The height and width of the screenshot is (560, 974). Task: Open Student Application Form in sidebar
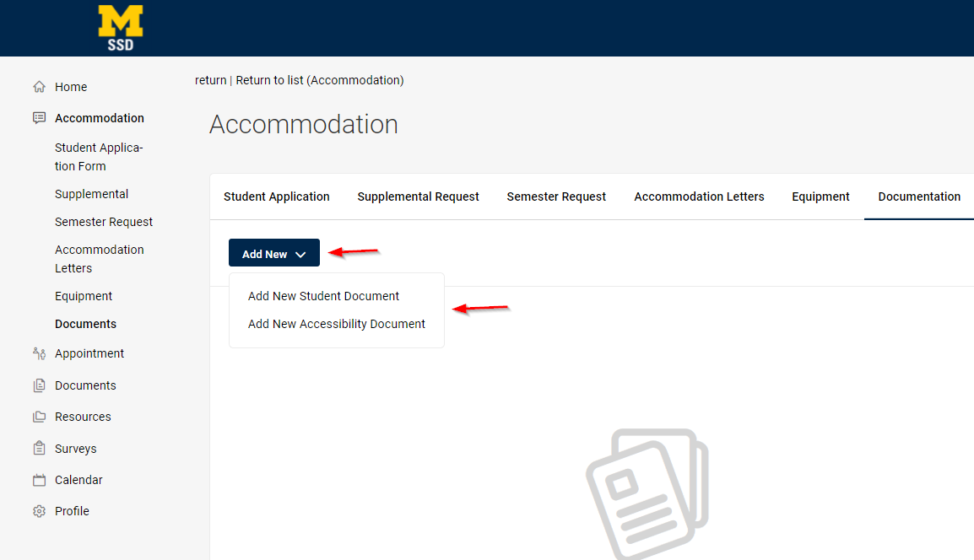tap(99, 157)
